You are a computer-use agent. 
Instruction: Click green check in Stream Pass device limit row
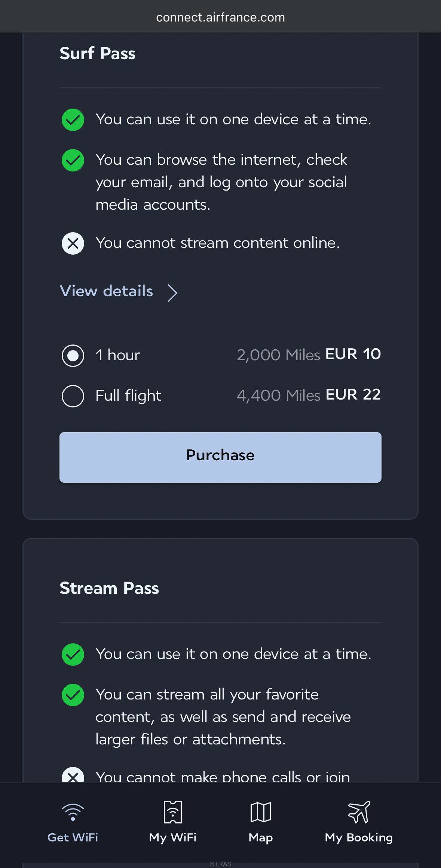point(73,655)
